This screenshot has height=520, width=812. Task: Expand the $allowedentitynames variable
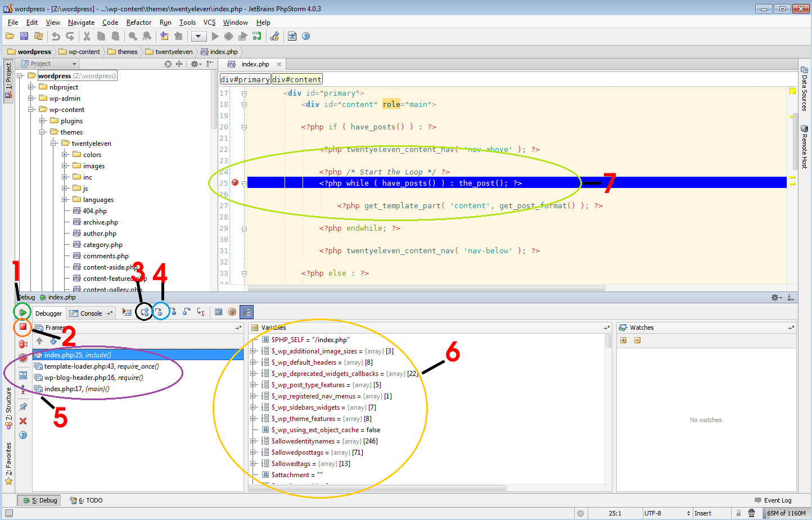(253, 441)
